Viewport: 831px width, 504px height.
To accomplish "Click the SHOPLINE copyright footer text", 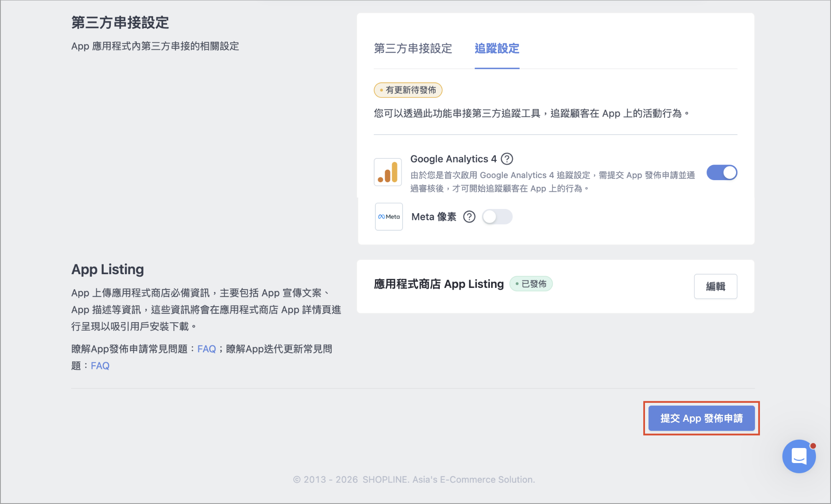I will click(x=414, y=479).
